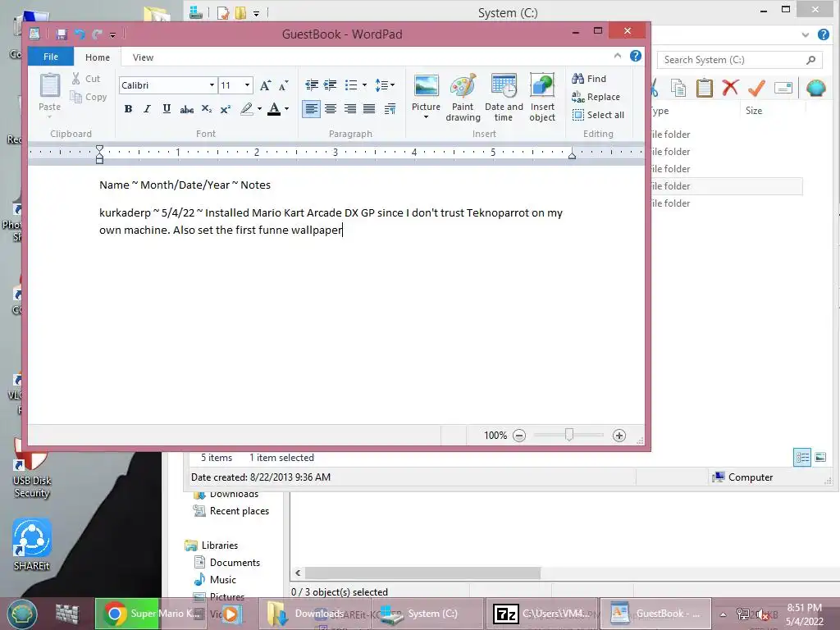Click the copy pages icon in Explorer toolbar
The width and height of the screenshot is (840, 630).
(x=678, y=88)
